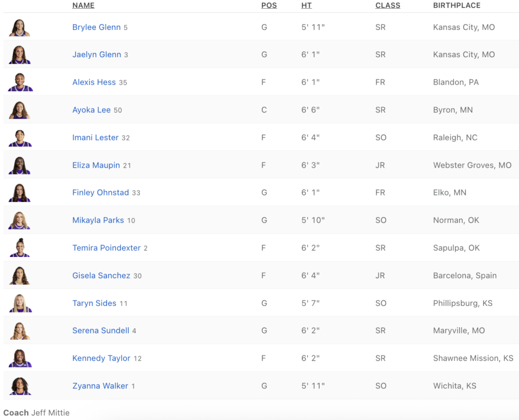Open Gisela Sanchez's player profile link

pos(101,276)
